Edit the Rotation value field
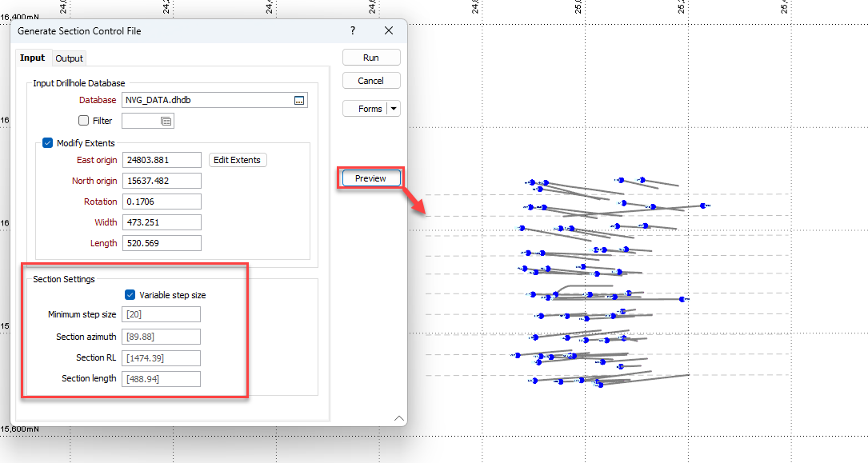Image resolution: width=868 pixels, height=463 pixels. click(162, 201)
